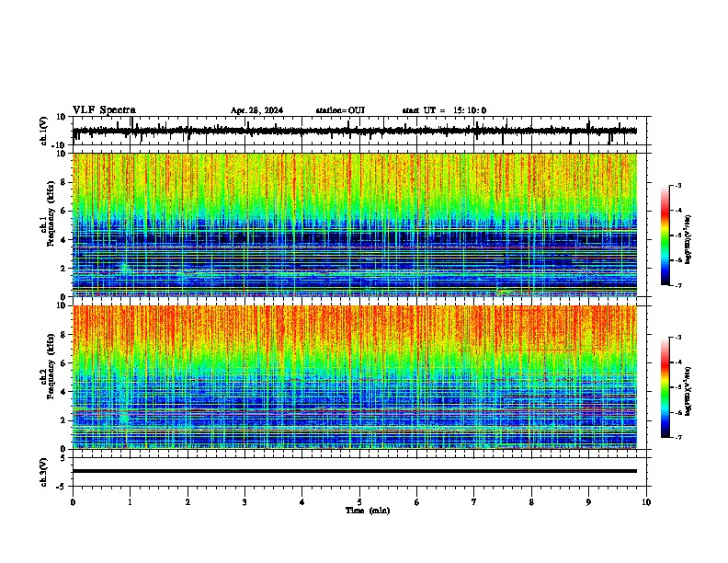Viewport: 728px width, 563px height.
Task: Click the time axis tick label "0"
Action: (73, 502)
